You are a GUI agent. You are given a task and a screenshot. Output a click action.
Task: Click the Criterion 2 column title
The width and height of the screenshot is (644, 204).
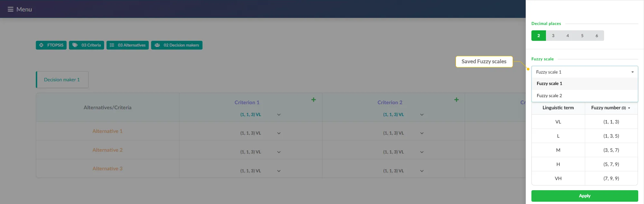(390, 102)
